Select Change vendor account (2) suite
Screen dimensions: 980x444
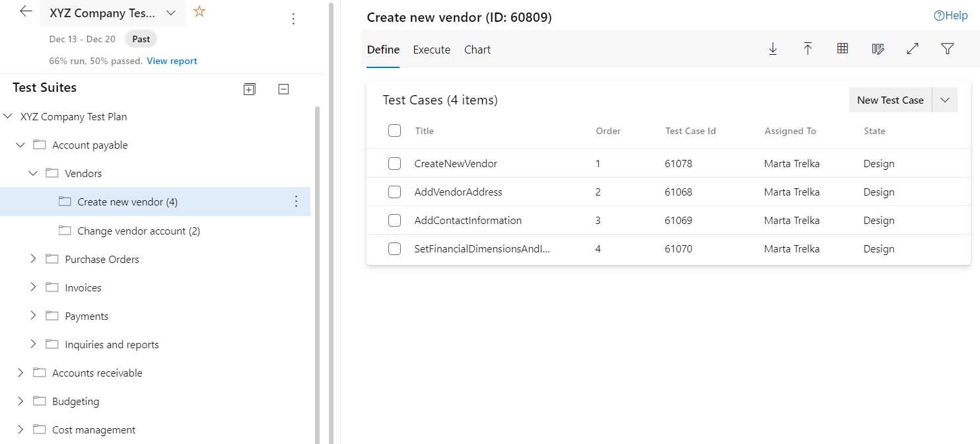(x=139, y=231)
